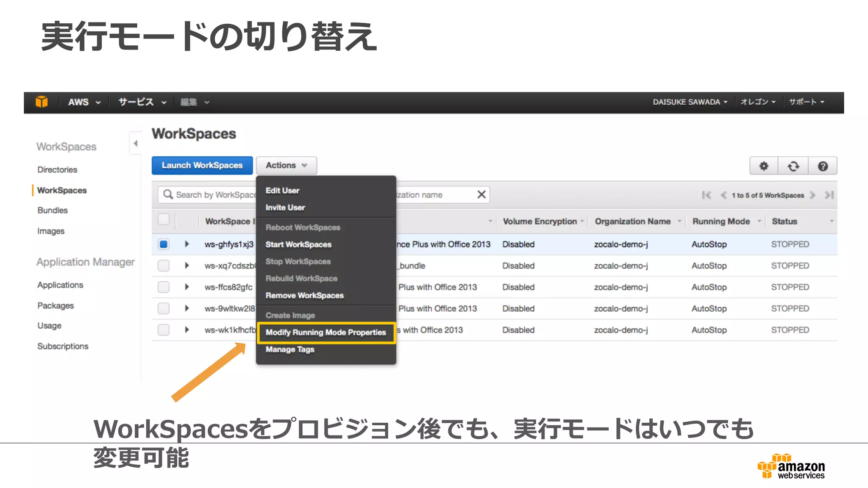Click the AWS orange cube logo
Screen dimensions: 868x488
(x=42, y=102)
